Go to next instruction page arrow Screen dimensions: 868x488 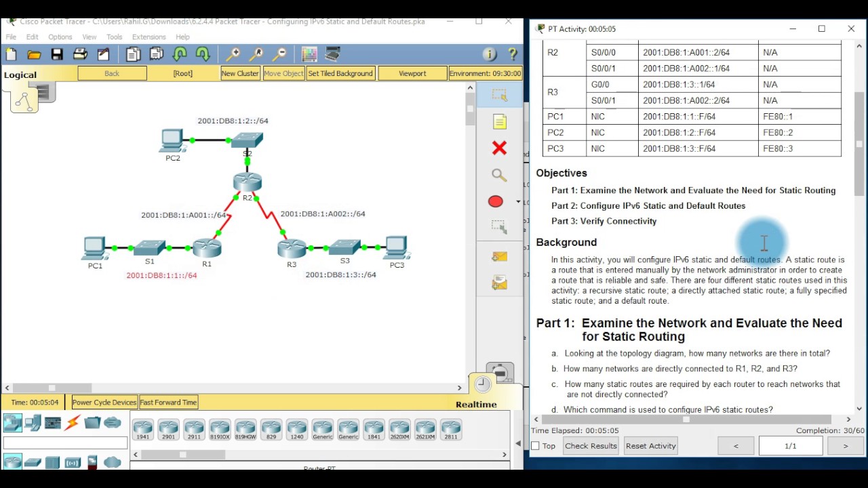coord(846,446)
